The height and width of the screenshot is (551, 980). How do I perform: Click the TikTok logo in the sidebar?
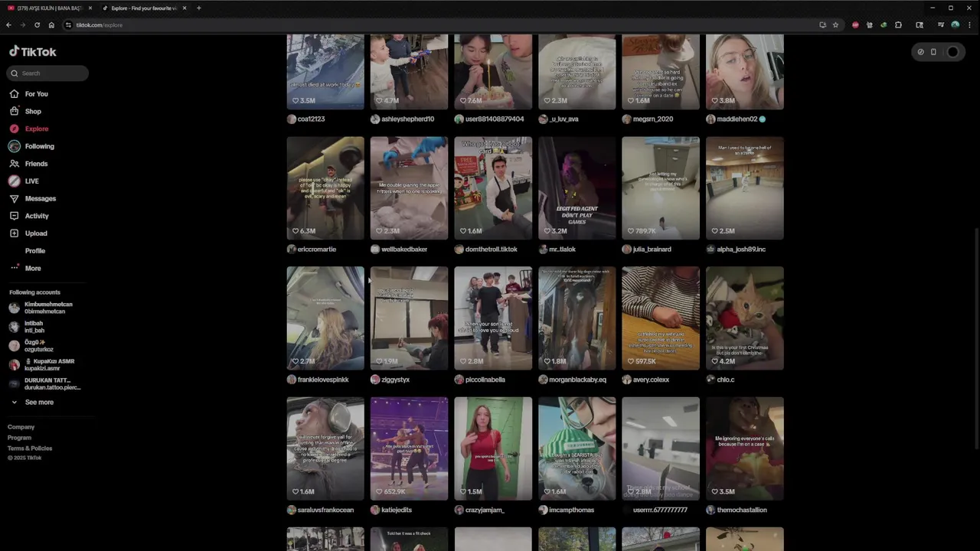tap(33, 52)
